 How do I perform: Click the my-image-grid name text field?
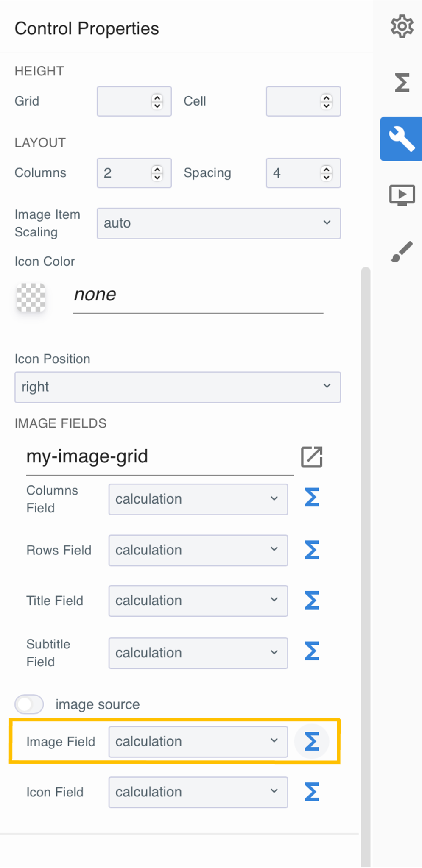159,457
